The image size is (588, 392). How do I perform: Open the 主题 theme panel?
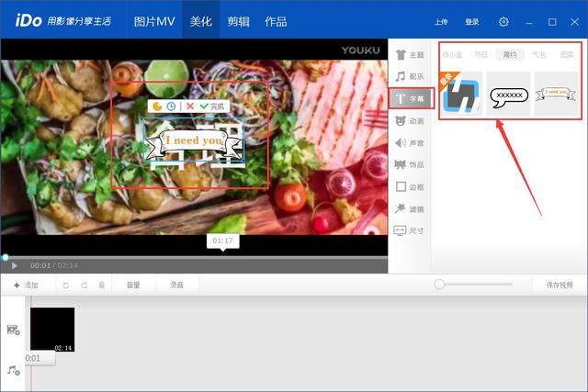pyautogui.click(x=410, y=55)
